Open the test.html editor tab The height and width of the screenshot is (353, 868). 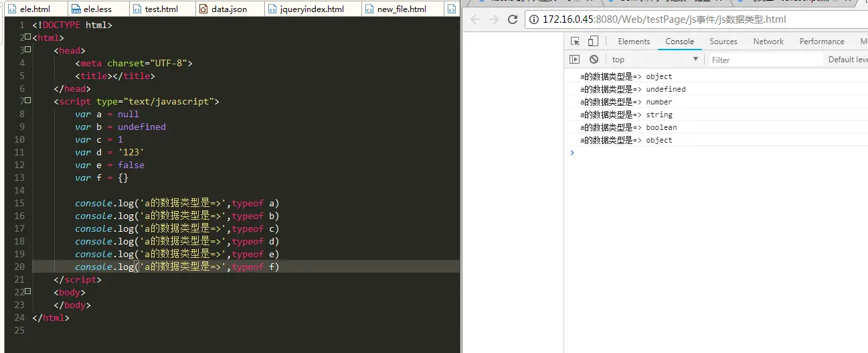161,9
